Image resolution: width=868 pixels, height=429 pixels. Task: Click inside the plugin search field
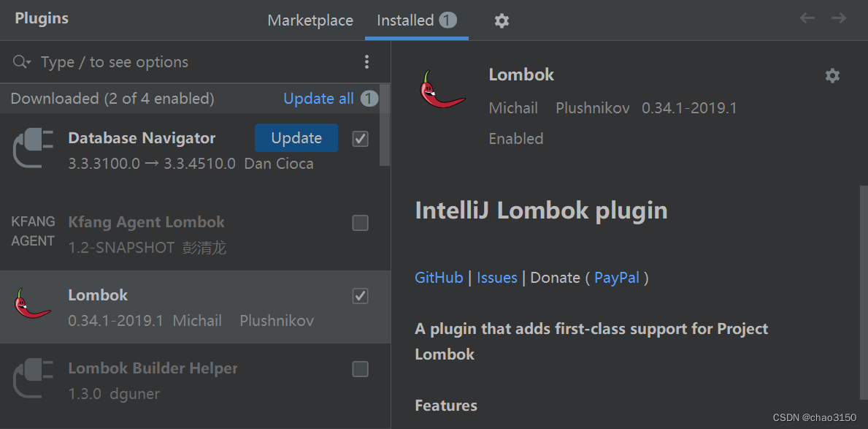click(x=146, y=61)
